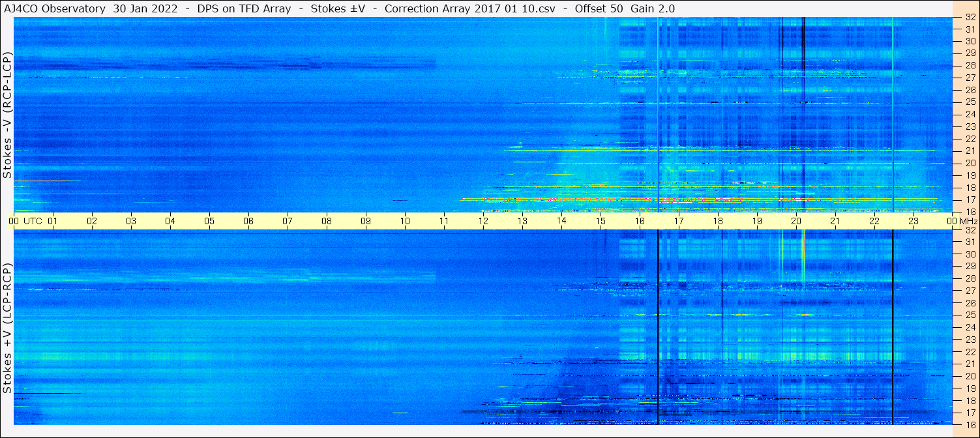Click the 10 hour tick on time axis
980x438 pixels.
tap(405, 221)
